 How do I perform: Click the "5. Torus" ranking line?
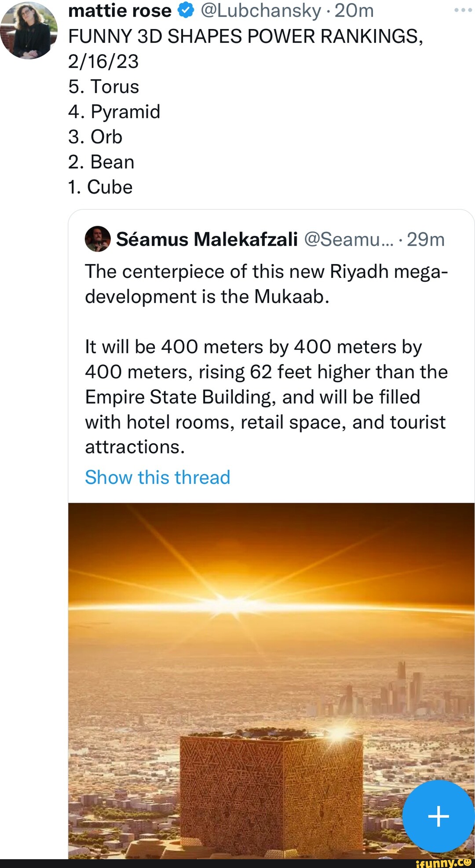point(104,87)
